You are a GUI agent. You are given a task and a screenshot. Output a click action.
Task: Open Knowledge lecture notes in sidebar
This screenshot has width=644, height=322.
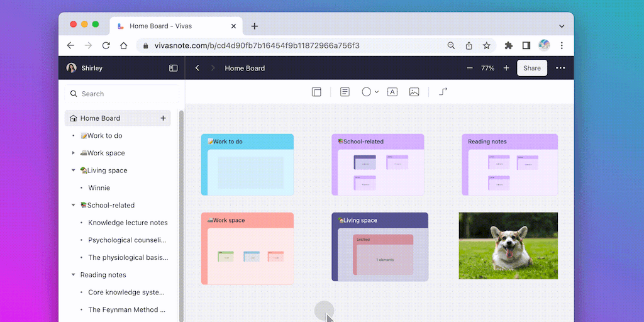click(128, 223)
